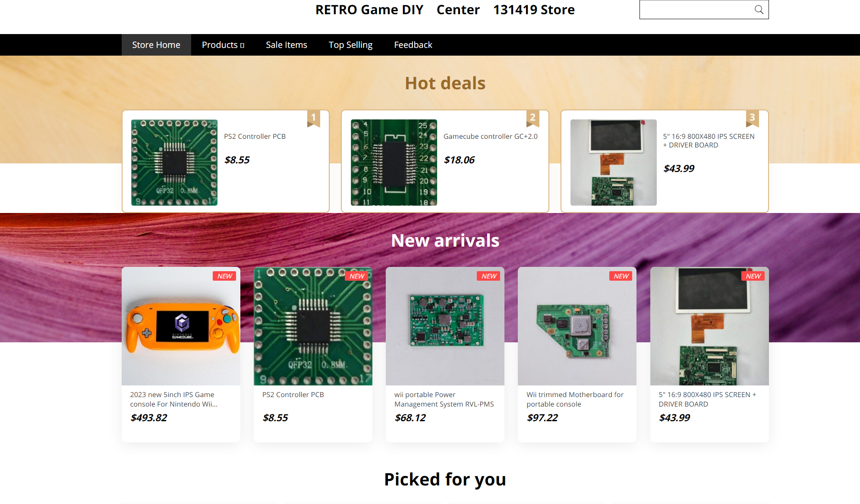The height and width of the screenshot is (504, 860).
Task: Click wii portable Power Management System RVL-PMS title
Action: tap(444, 399)
